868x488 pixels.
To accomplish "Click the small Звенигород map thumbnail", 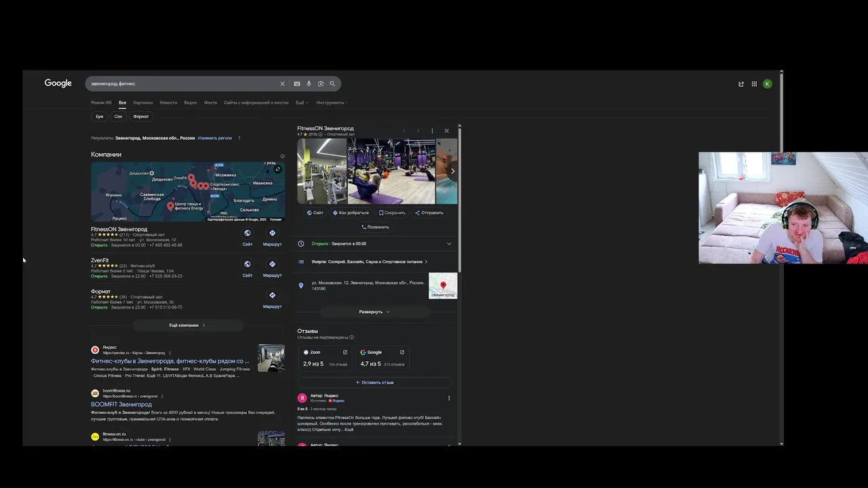I will tap(443, 286).
